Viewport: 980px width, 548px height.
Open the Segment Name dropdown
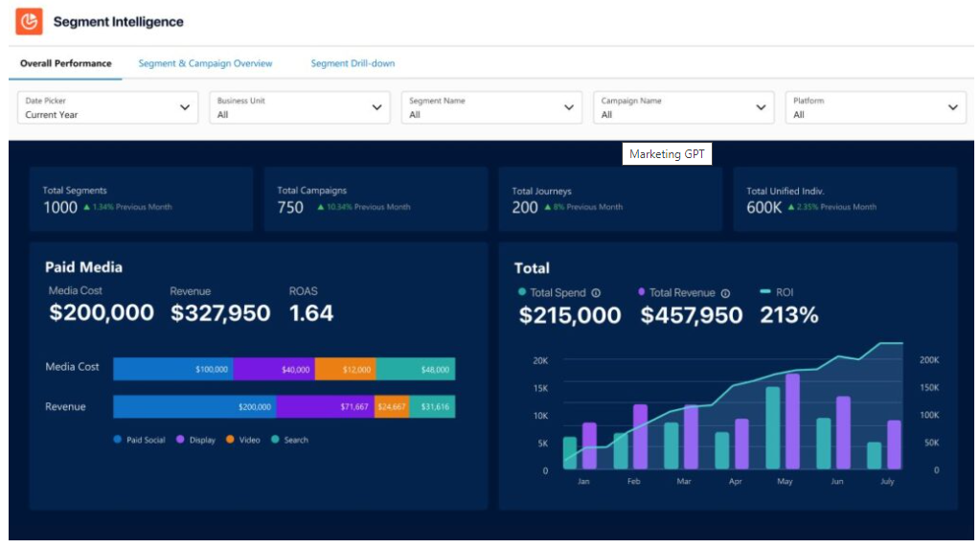pyautogui.click(x=491, y=107)
